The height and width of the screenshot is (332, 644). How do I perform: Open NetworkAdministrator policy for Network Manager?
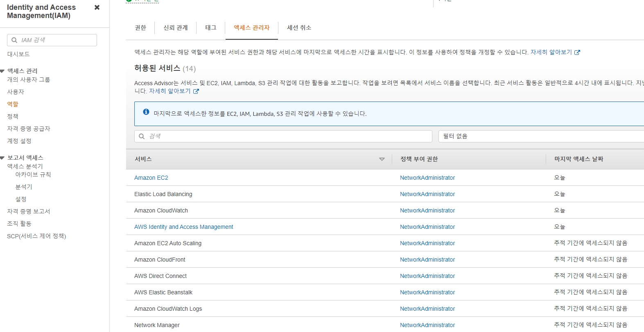[427, 325]
